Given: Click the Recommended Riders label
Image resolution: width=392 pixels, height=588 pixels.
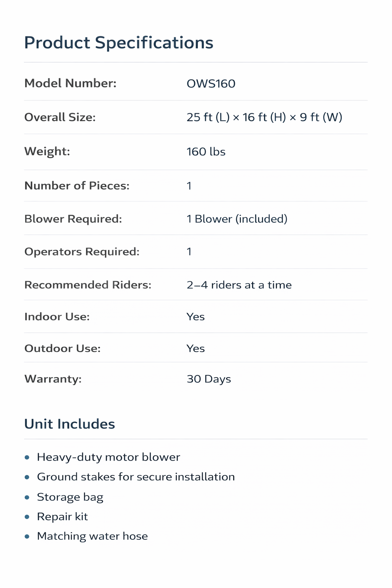Looking at the screenshot, I should click(x=88, y=285).
